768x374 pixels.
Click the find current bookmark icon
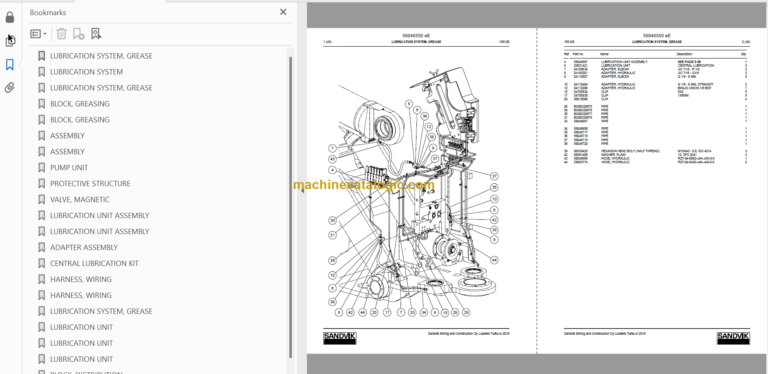[96, 33]
